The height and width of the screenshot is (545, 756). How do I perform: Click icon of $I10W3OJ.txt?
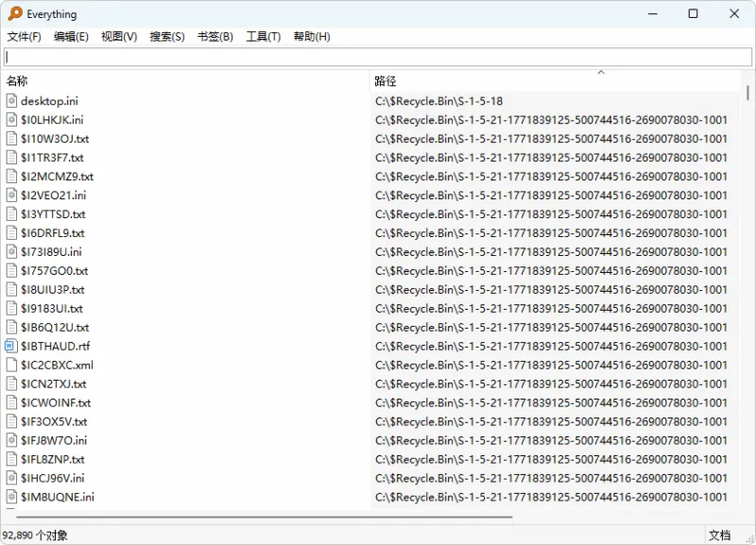(x=11, y=139)
